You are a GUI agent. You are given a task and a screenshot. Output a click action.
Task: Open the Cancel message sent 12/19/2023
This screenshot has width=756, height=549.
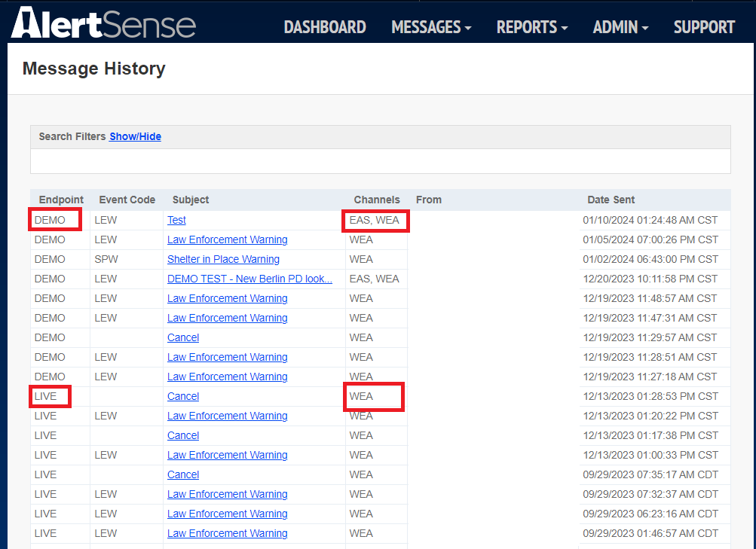tap(182, 337)
